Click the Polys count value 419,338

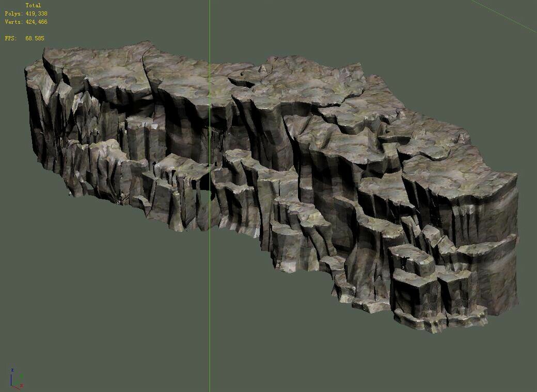(36, 14)
